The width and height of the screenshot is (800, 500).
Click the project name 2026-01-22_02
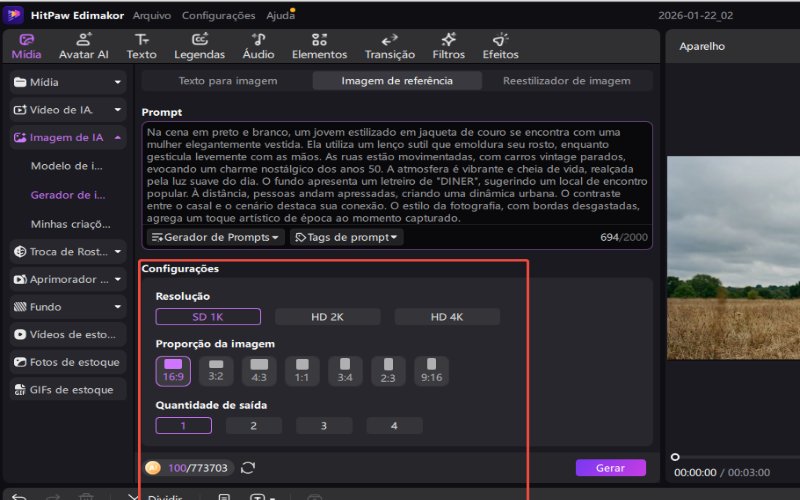pyautogui.click(x=695, y=15)
